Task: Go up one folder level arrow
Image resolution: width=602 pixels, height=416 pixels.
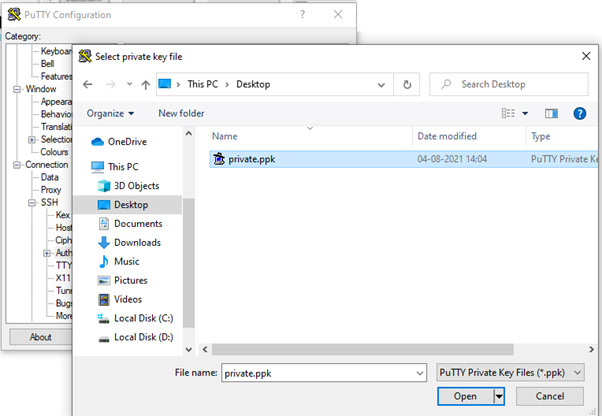Action: pos(145,84)
